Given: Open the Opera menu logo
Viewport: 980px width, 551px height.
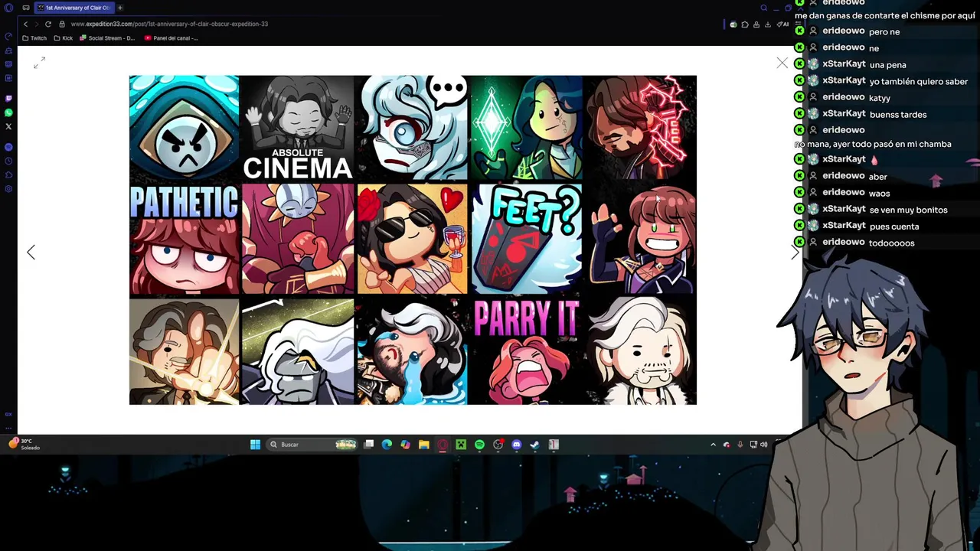Looking at the screenshot, I should coord(8,8).
